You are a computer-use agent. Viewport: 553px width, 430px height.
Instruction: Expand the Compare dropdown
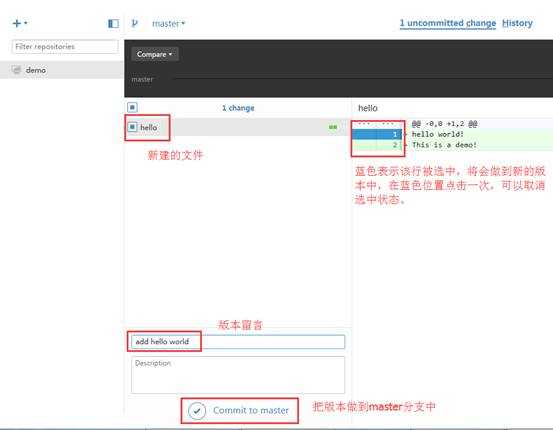pyautogui.click(x=154, y=54)
